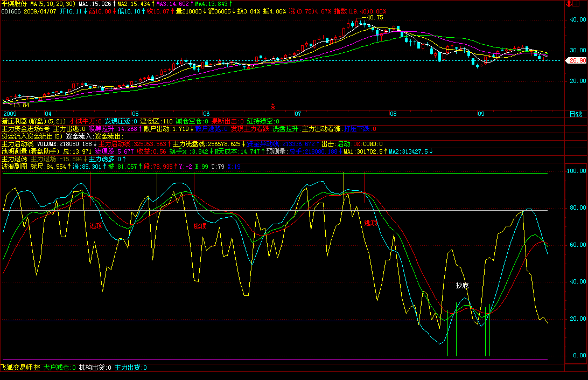The image size is (588, 380).
Task: Click the 30.00 level on the price scale
Action: click(578, 50)
